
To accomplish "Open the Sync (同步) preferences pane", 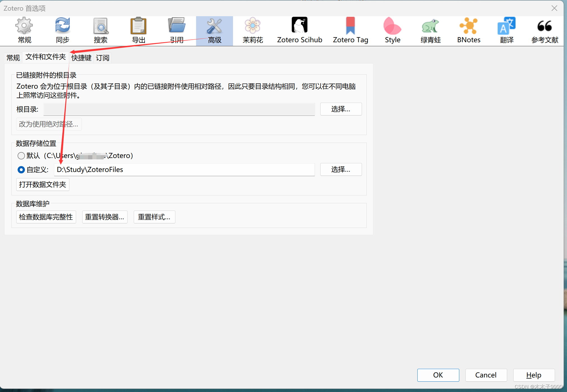I will (x=62, y=30).
